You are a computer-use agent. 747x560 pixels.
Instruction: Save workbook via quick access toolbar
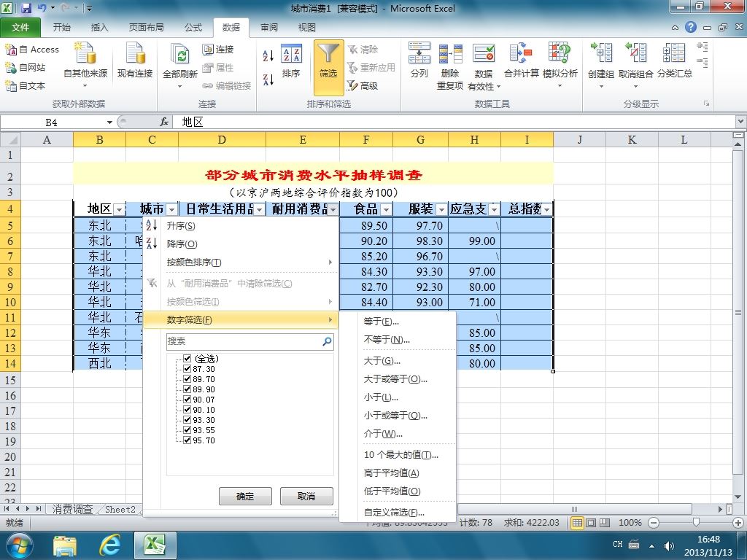pyautogui.click(x=26, y=8)
